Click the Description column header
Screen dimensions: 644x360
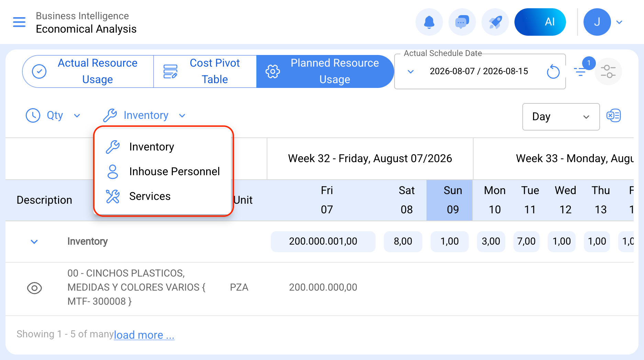[x=44, y=200]
